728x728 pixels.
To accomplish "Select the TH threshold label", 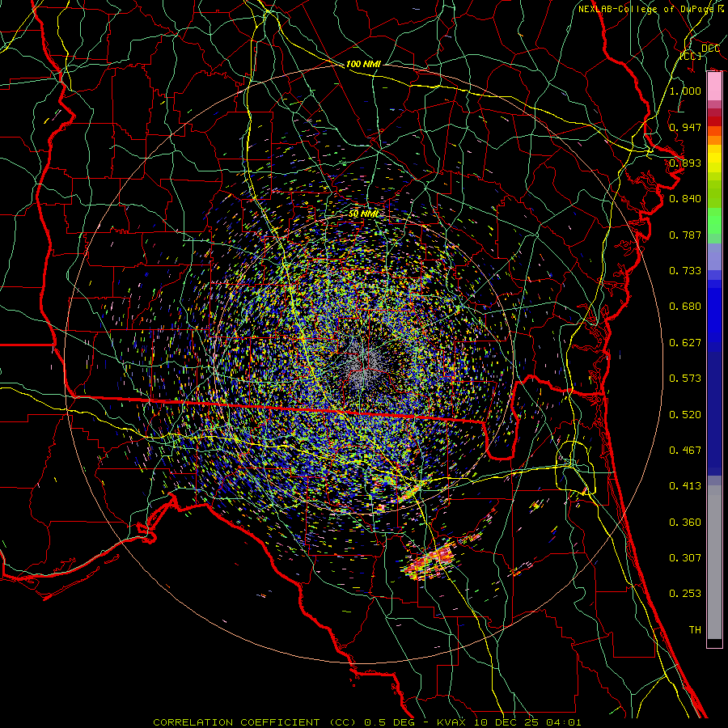I will 695,630.
